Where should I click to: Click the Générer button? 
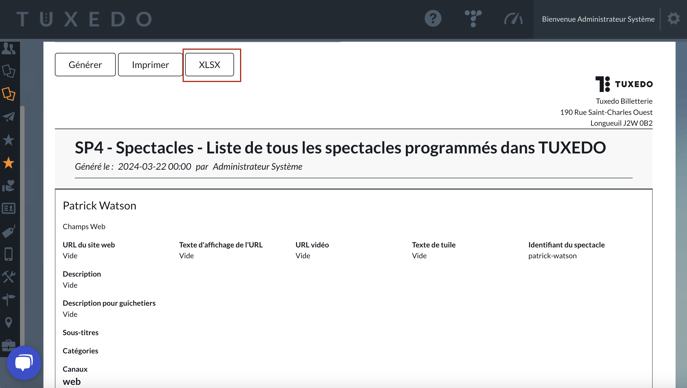pos(85,65)
